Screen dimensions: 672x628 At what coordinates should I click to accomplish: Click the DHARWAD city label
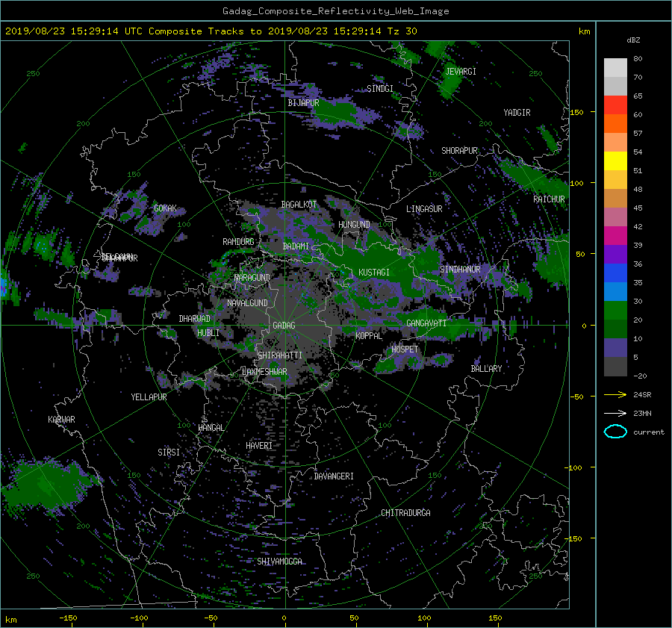click(x=194, y=319)
